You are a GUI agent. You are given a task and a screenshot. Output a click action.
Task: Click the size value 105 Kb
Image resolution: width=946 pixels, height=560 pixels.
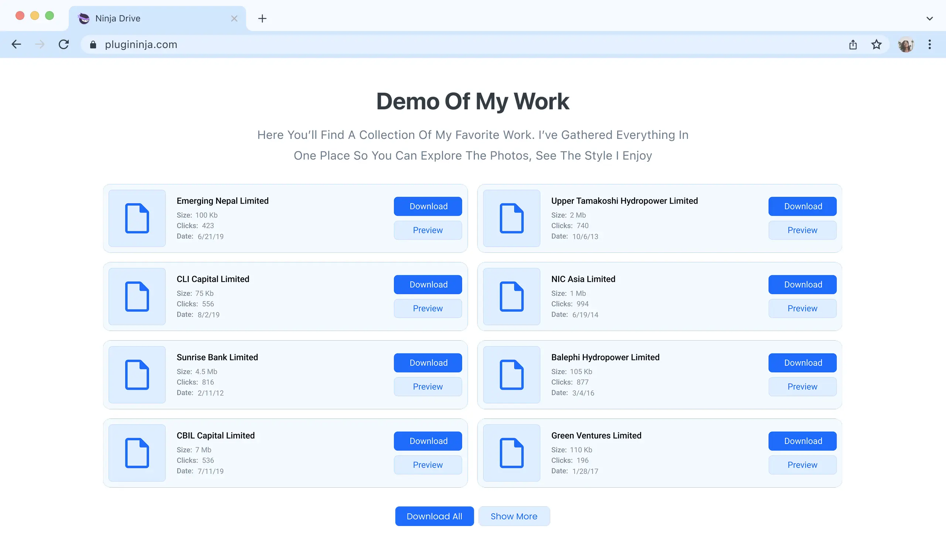[x=581, y=371]
